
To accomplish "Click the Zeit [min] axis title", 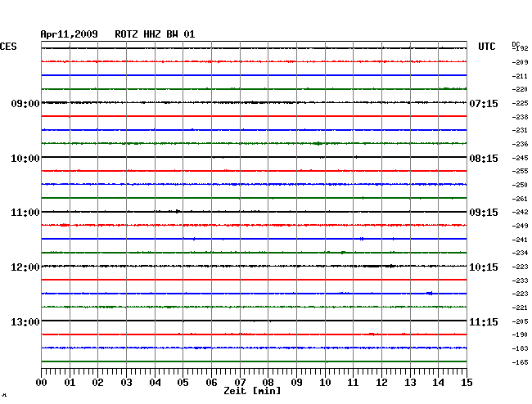I will coord(252,391).
